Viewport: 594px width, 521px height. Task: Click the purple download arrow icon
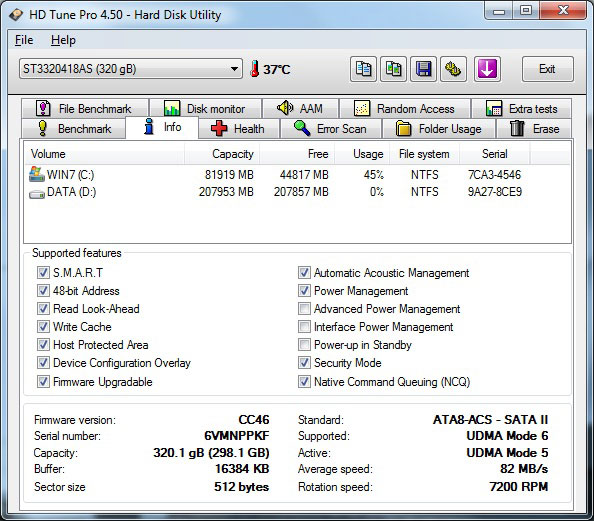click(487, 69)
